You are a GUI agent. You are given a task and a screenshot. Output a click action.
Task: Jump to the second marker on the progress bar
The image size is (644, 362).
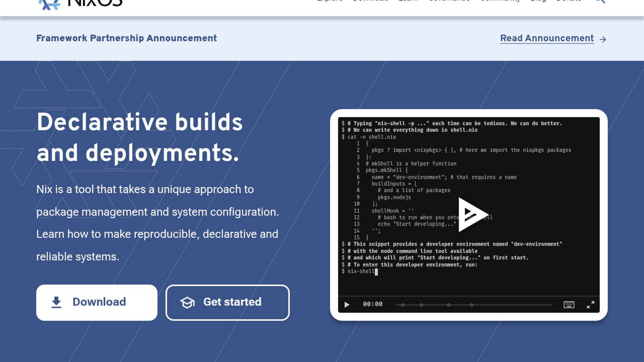[421, 305]
